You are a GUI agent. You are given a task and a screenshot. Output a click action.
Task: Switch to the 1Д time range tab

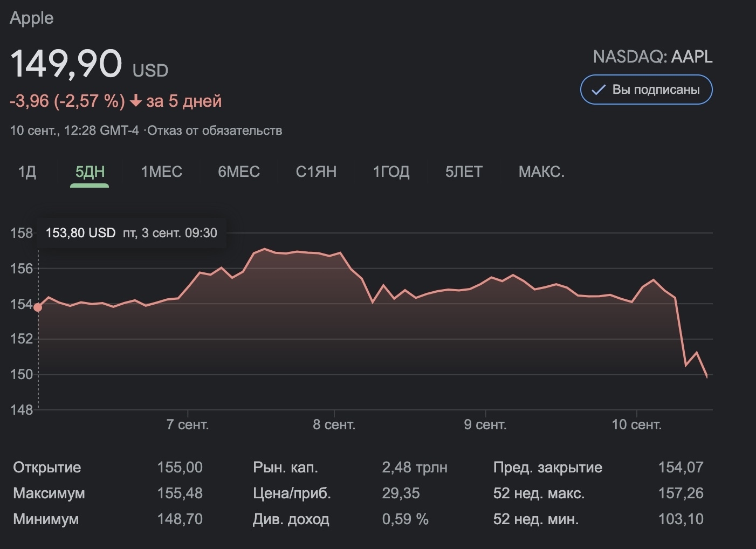click(x=27, y=172)
